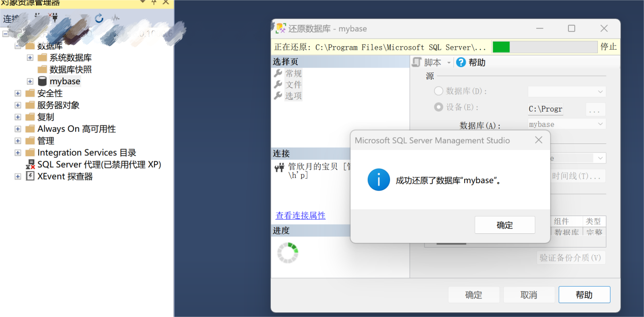
Task: Expand the 安全性 node
Action: coord(18,93)
